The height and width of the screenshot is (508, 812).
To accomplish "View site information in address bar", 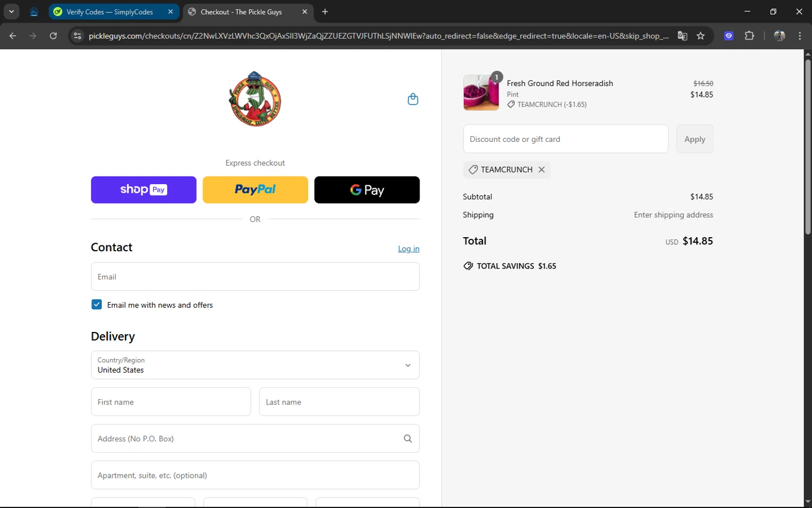I will [x=77, y=36].
